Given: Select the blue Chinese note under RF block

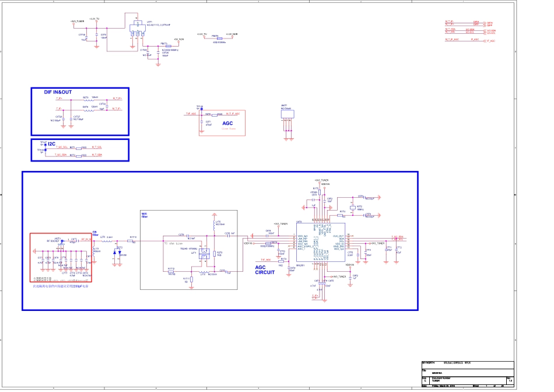Looking at the screenshot, I should click(x=63, y=286).
